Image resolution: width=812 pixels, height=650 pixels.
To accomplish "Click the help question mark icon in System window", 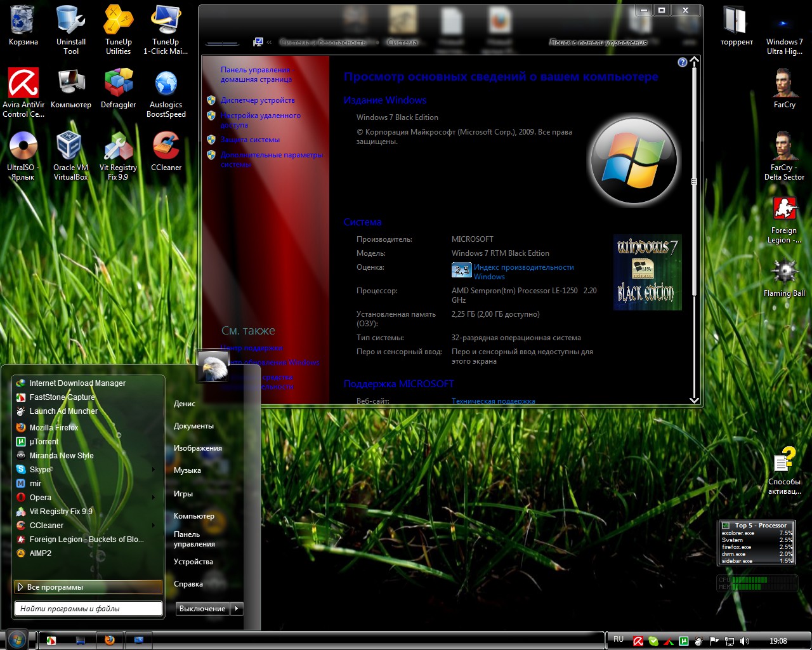I will tap(683, 62).
